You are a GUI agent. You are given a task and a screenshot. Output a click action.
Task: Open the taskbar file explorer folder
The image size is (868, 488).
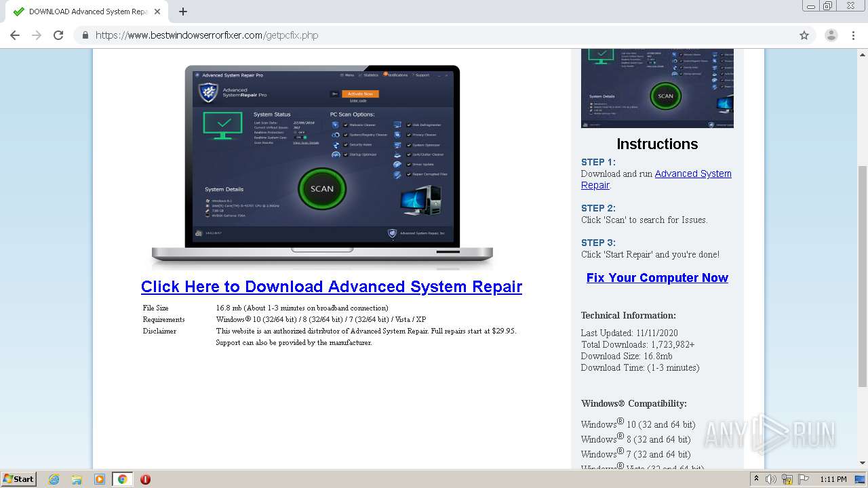point(77,479)
